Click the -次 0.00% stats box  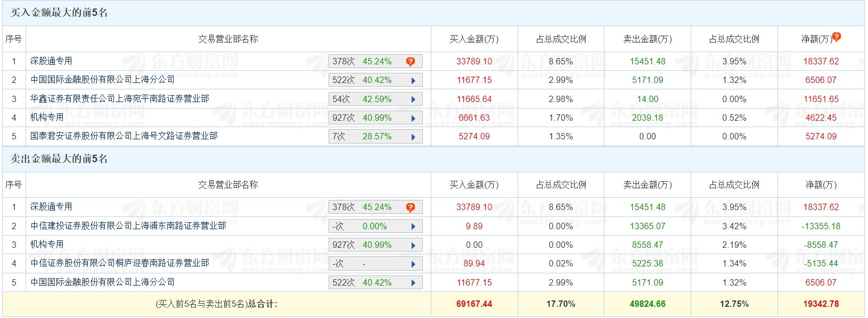(x=375, y=227)
